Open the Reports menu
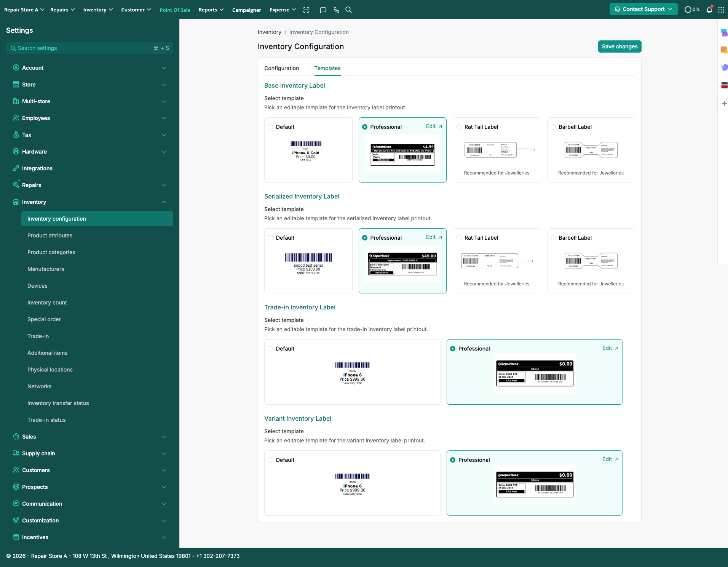 [x=211, y=10]
